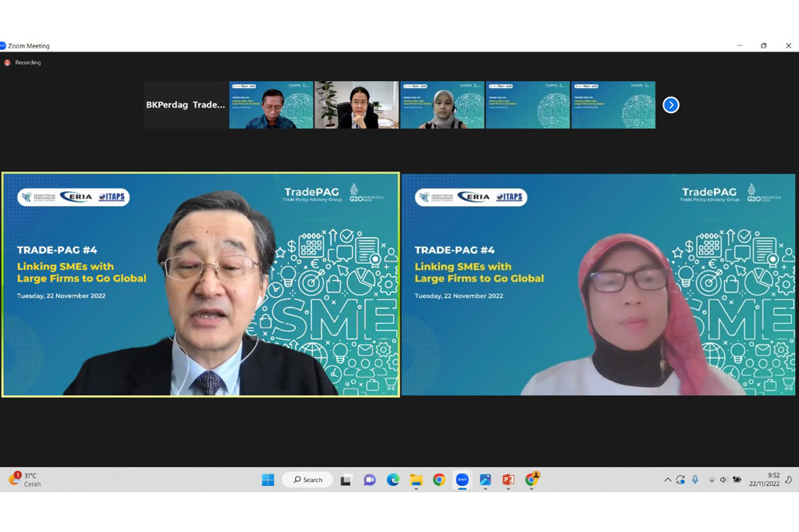Click the battery status tray icon
The image size is (799, 532).
(737, 480)
